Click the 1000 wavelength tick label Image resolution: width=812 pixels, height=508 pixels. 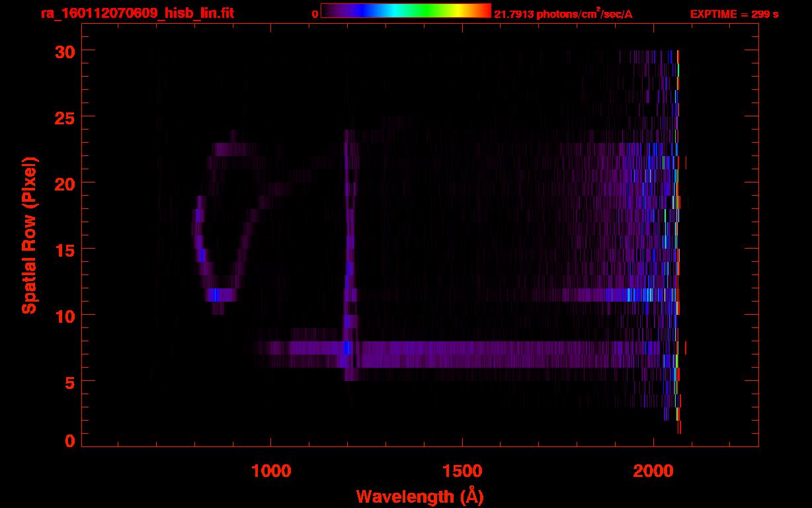(x=271, y=470)
